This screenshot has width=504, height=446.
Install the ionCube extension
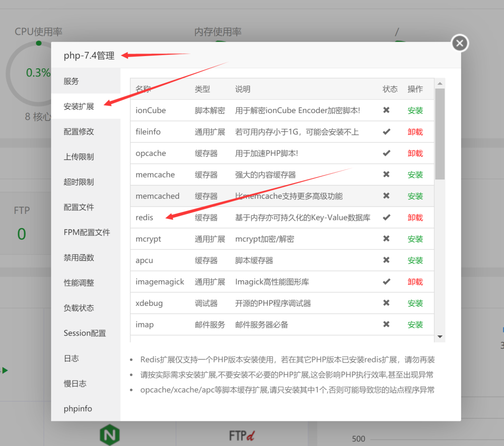pyautogui.click(x=415, y=110)
